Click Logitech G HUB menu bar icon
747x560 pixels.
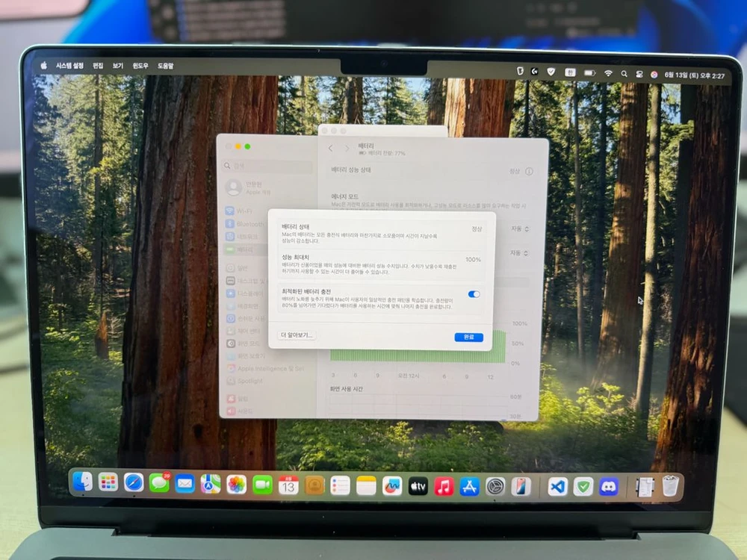click(535, 72)
